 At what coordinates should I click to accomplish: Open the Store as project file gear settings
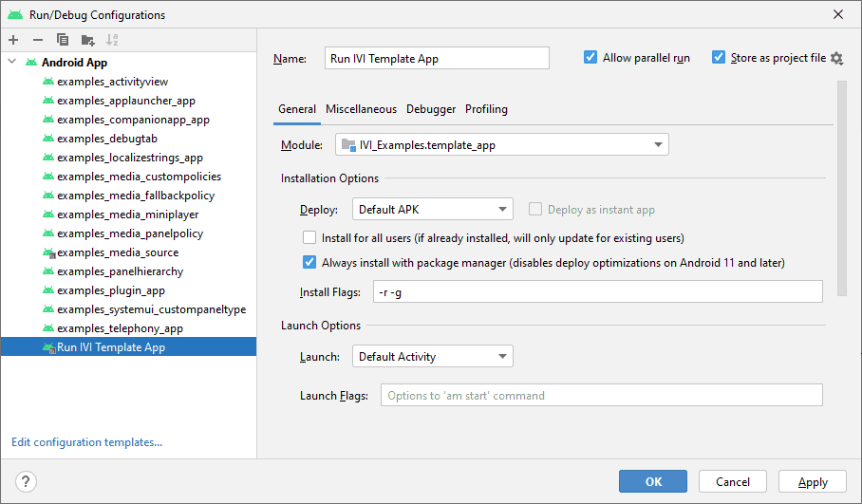836,59
